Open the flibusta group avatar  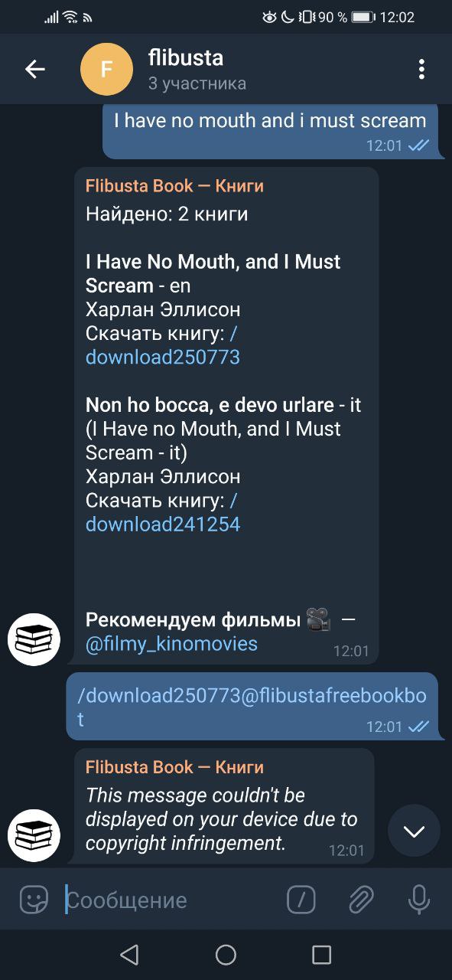click(106, 69)
